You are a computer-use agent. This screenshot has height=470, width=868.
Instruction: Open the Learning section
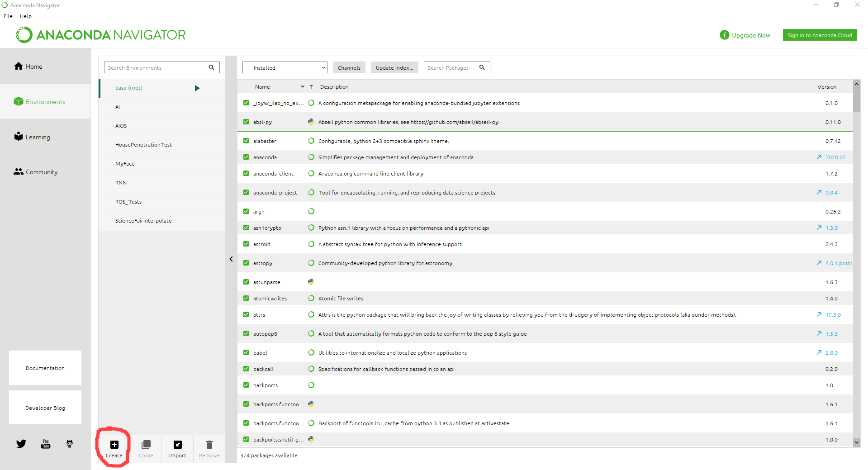click(x=37, y=137)
